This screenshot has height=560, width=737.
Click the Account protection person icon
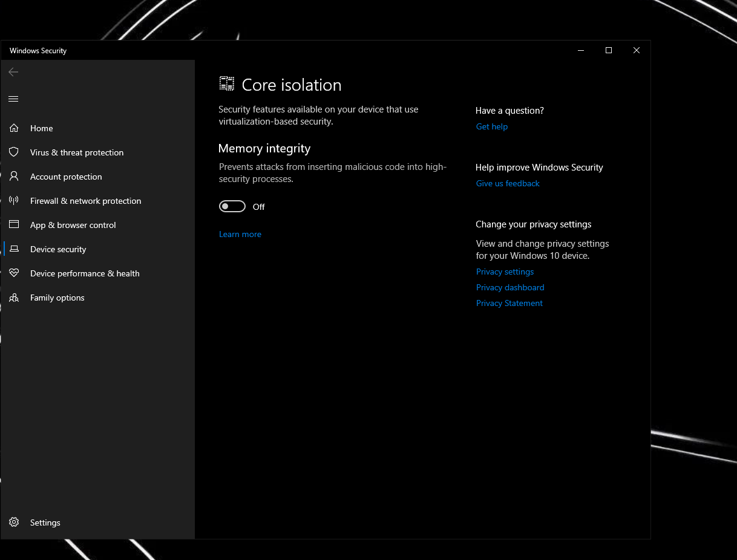[x=14, y=177]
